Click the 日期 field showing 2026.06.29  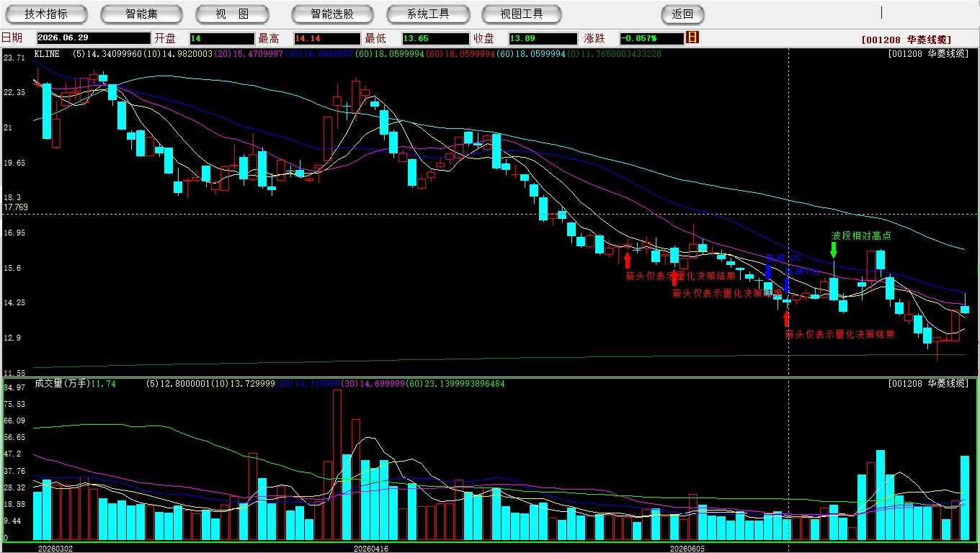94,38
